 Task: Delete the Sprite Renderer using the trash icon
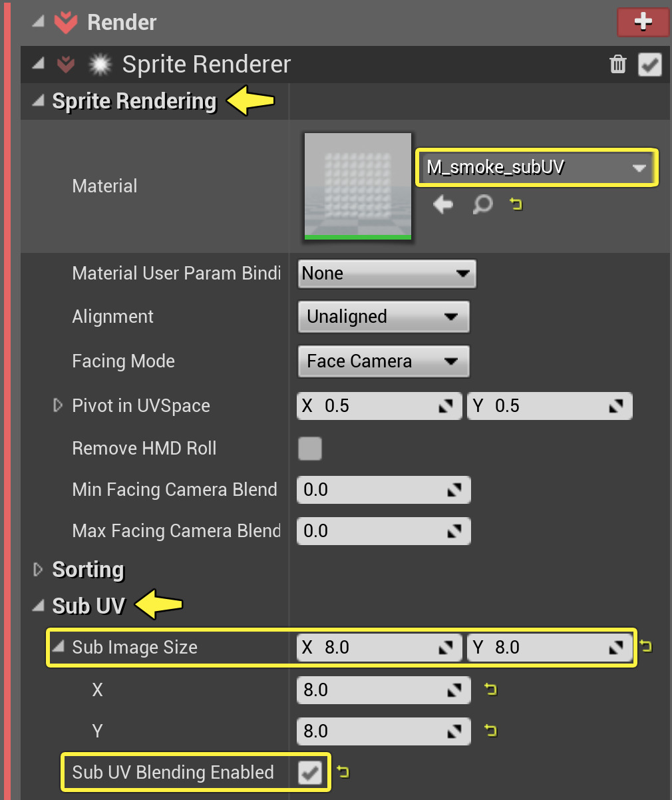[617, 65]
